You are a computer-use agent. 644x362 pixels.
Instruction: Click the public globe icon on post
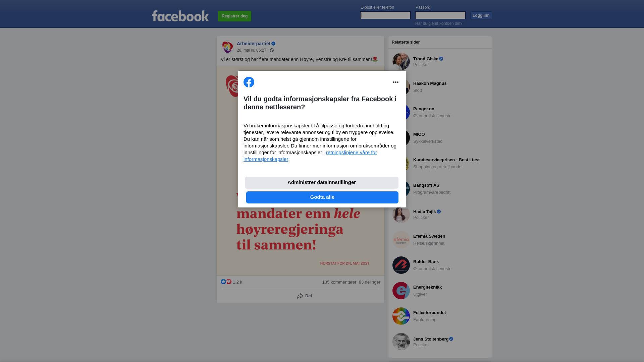(272, 50)
